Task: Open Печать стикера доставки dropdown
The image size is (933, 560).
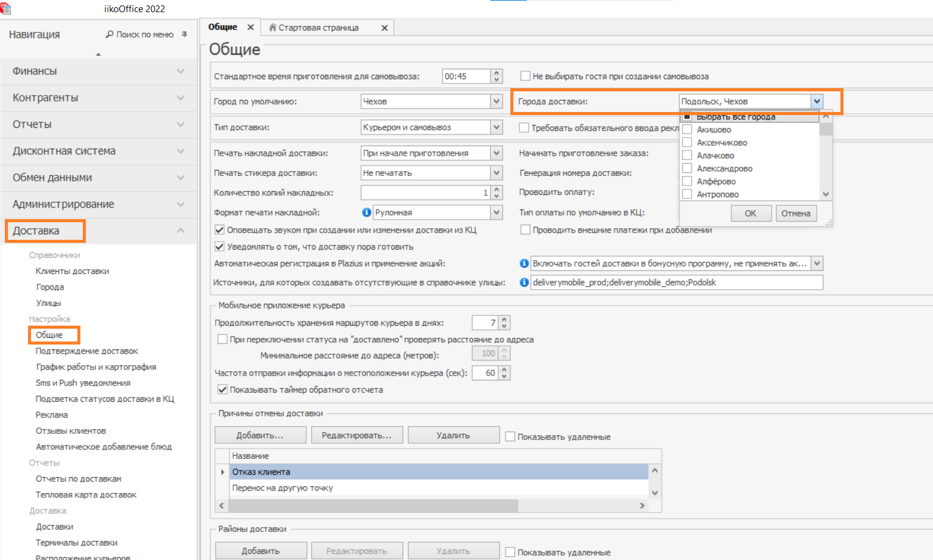Action: click(496, 173)
